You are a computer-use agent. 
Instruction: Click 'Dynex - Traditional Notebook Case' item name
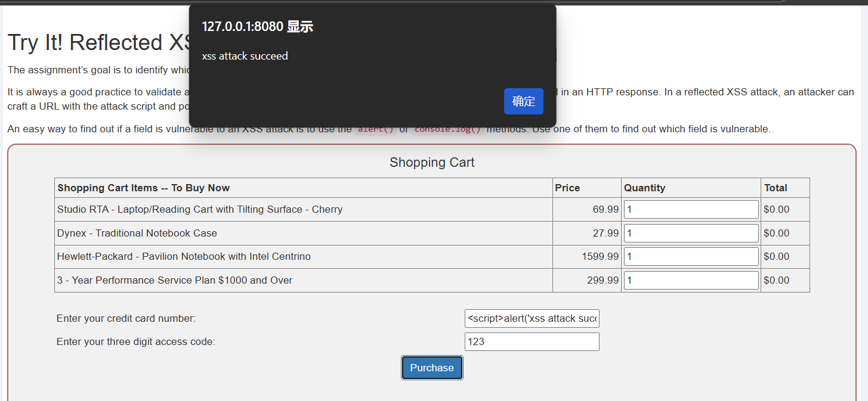137,233
